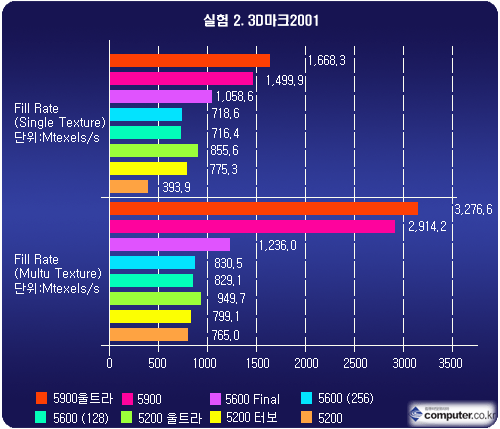This screenshot has height=429, width=500.
Task: Click the 1,668.3 value label
Action: tap(327, 60)
